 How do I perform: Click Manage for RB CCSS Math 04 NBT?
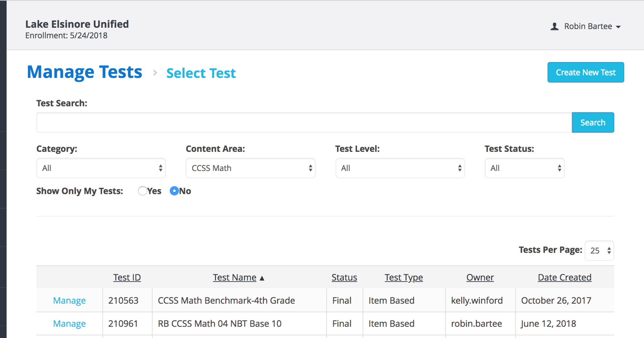pos(69,324)
